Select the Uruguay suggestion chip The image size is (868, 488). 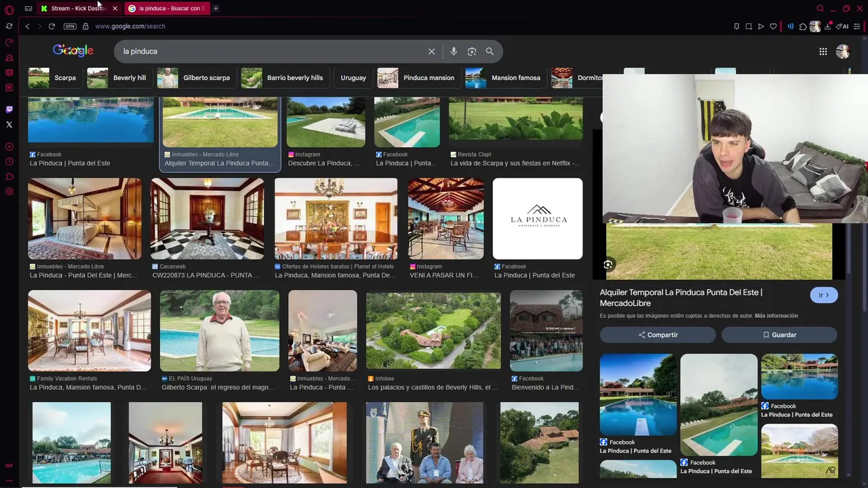(353, 78)
